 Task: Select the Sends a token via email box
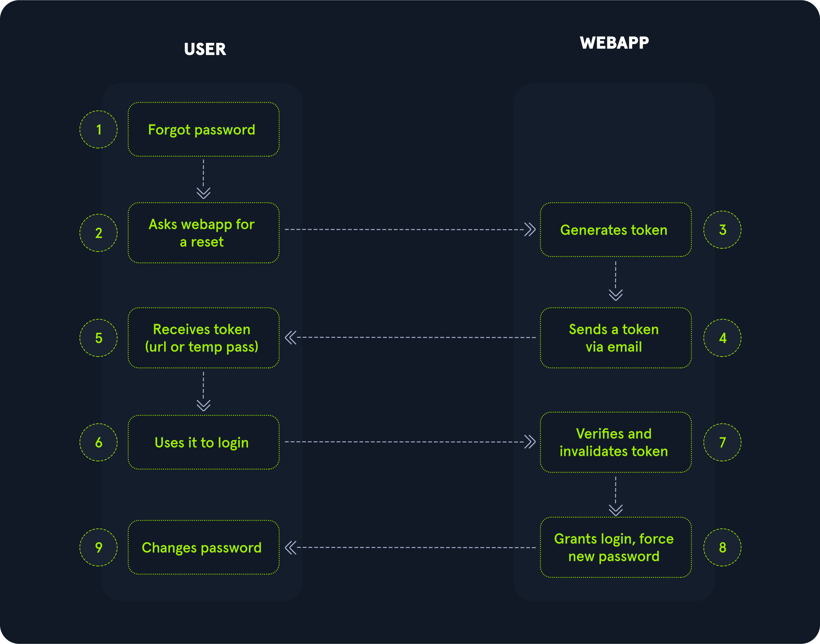(615, 338)
